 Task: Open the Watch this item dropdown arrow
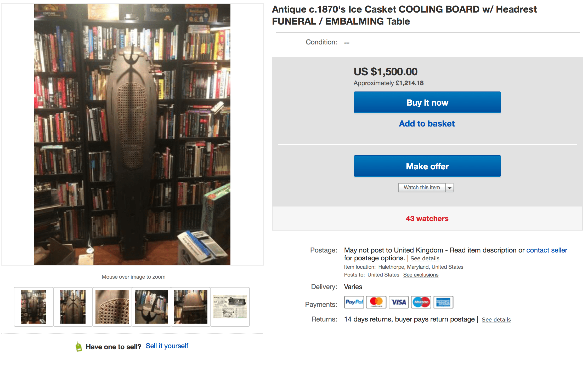[450, 188]
